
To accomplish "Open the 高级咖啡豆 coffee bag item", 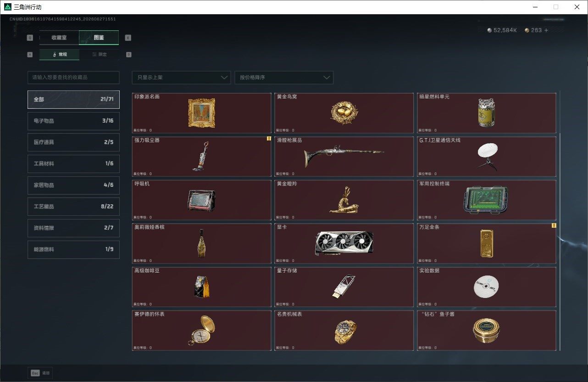I will tap(202, 287).
